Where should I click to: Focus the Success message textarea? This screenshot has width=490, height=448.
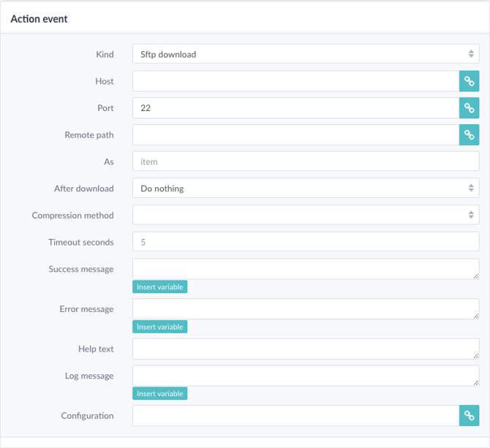click(x=306, y=269)
